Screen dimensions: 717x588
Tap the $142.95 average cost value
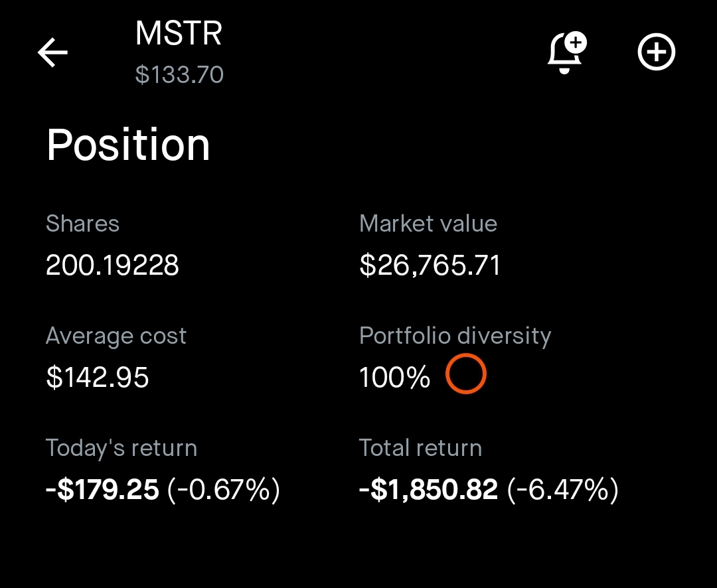(x=97, y=378)
